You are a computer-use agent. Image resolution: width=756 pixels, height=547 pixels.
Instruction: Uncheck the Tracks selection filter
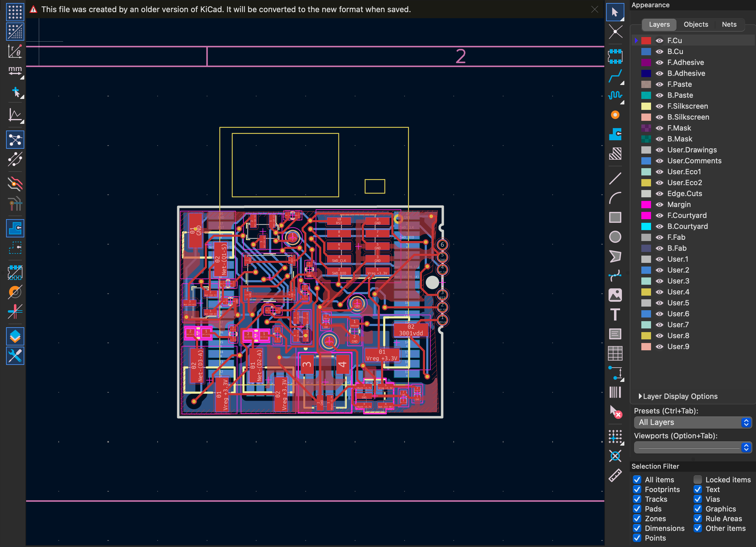(x=637, y=499)
